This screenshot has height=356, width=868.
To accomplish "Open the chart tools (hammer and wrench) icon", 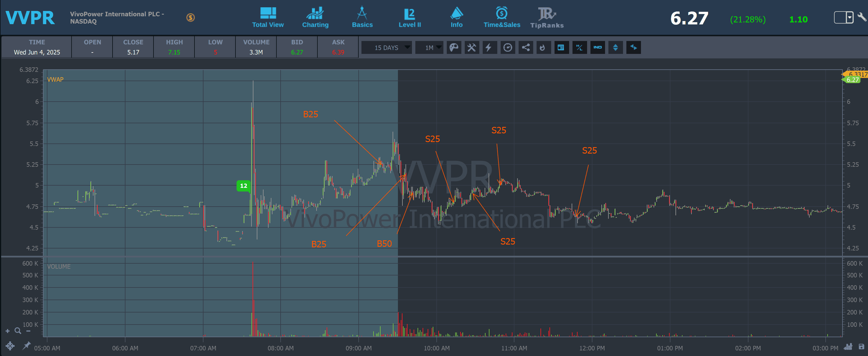I will [x=472, y=47].
